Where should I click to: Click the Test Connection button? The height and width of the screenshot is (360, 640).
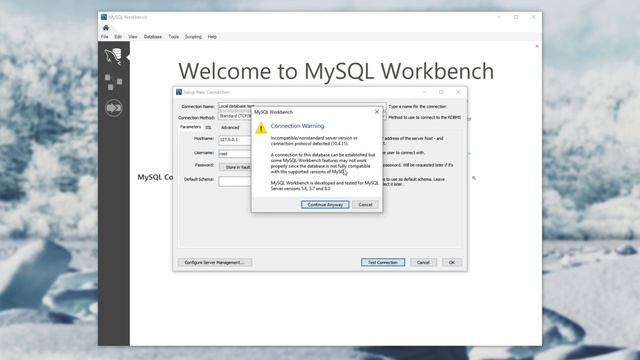[383, 262]
